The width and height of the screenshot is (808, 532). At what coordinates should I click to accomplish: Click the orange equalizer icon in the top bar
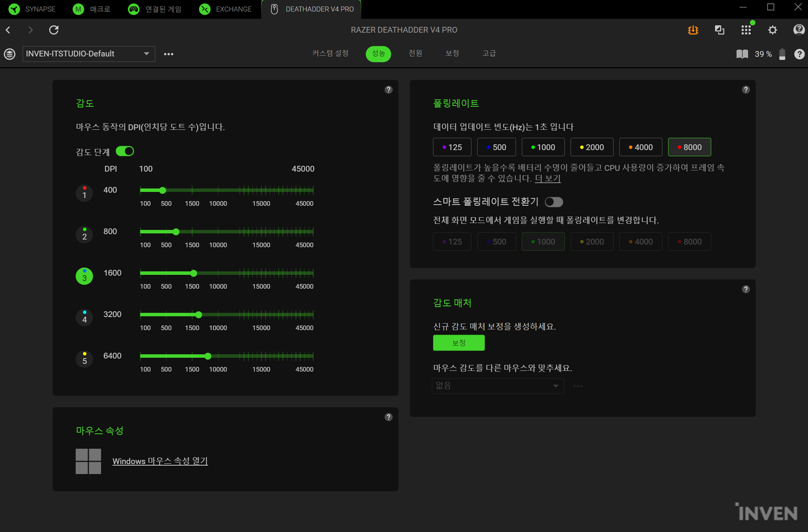(693, 30)
